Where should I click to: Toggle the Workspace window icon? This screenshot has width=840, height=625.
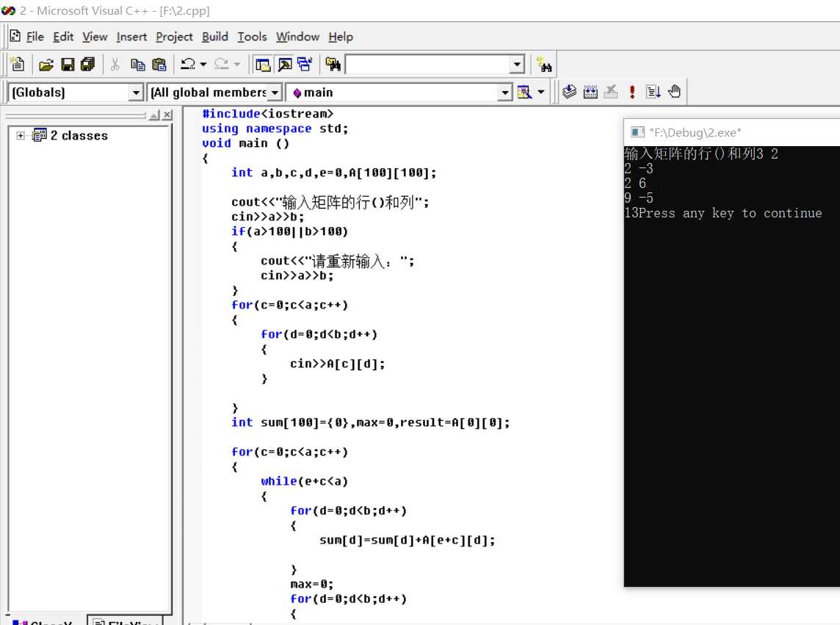(x=263, y=65)
